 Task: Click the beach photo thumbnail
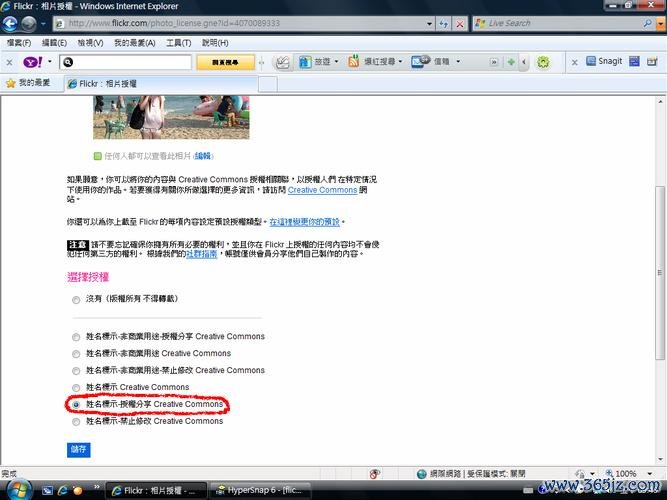pyautogui.click(x=171, y=117)
